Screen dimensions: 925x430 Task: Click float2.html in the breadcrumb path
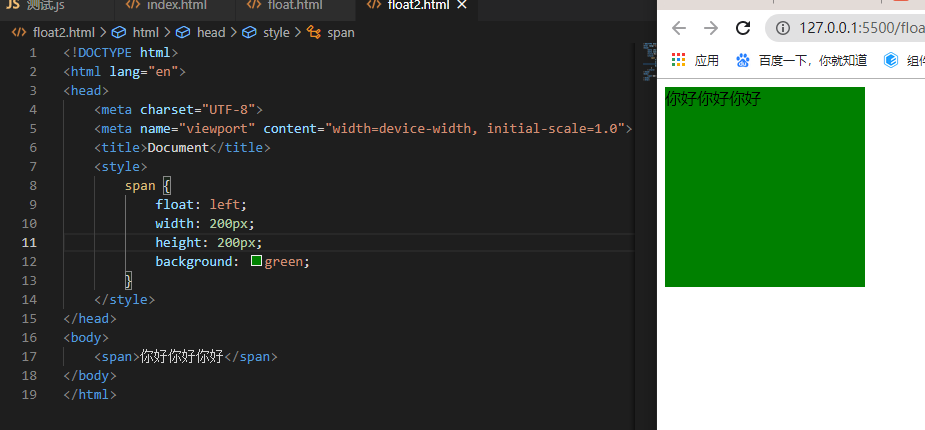tap(62, 32)
